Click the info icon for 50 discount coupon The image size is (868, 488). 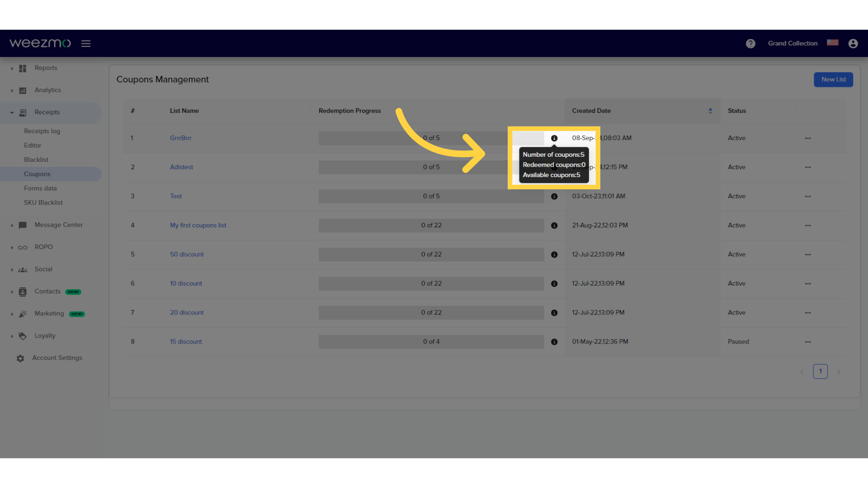coord(554,254)
